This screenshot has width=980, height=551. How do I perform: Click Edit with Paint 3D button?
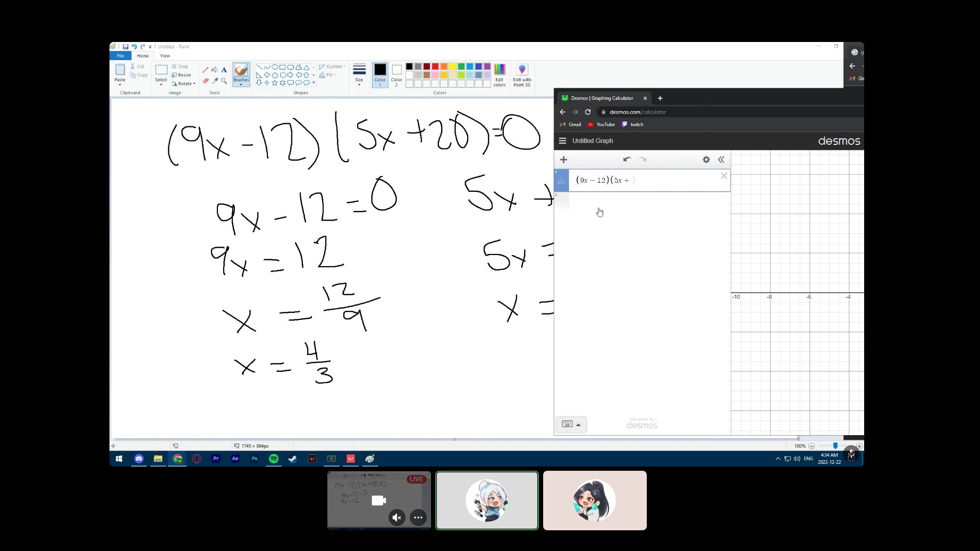coord(522,75)
